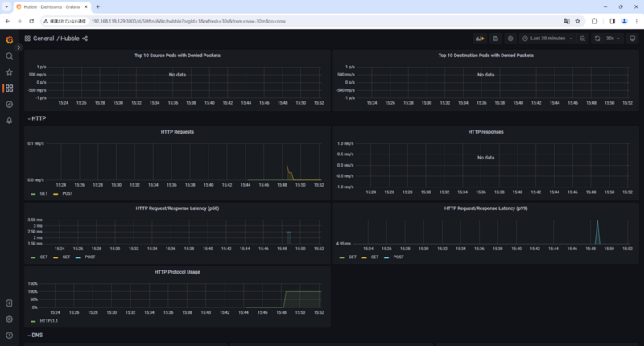
Task: Open the Last 30 minutes time picker
Action: tap(547, 39)
